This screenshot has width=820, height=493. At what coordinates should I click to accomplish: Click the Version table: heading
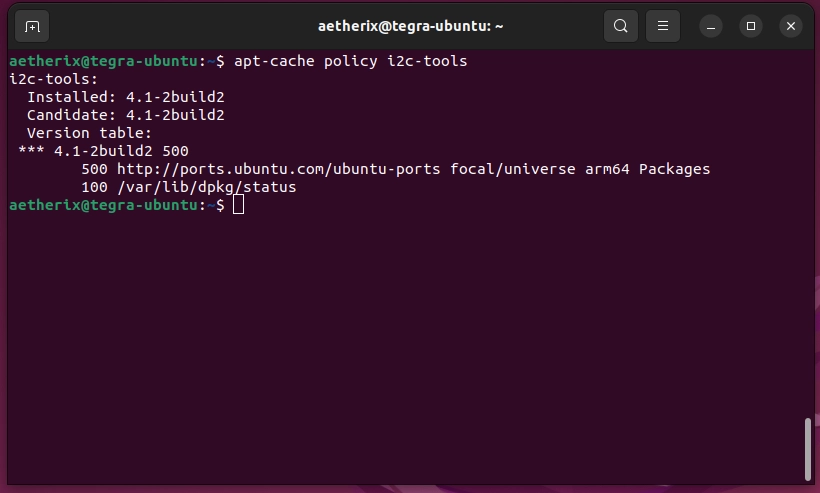tap(89, 133)
